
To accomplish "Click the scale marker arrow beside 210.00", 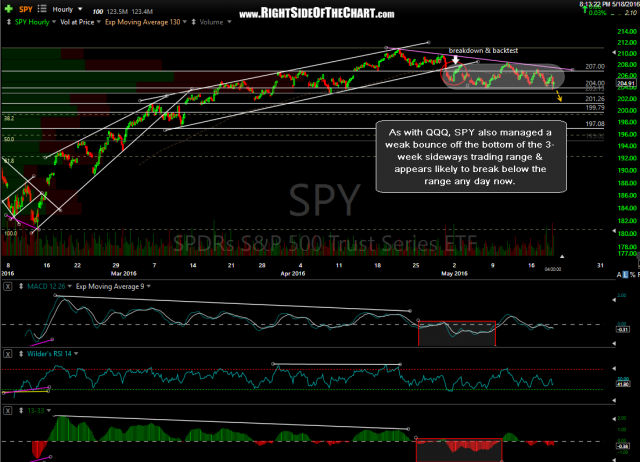I will pyautogui.click(x=614, y=53).
